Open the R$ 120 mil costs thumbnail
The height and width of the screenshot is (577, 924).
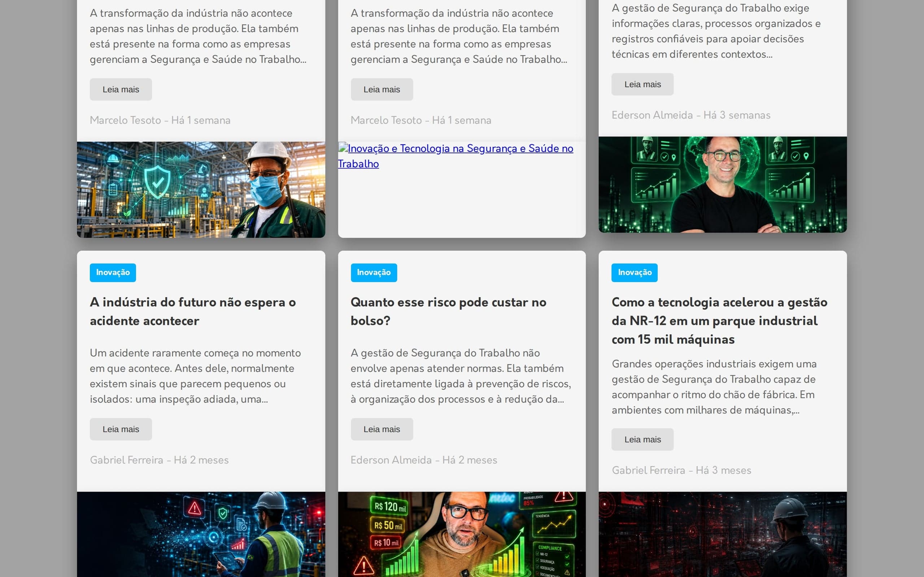[462, 534]
